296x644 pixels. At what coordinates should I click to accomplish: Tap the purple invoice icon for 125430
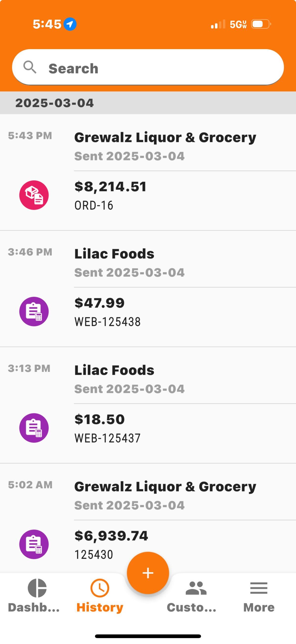[x=34, y=544]
